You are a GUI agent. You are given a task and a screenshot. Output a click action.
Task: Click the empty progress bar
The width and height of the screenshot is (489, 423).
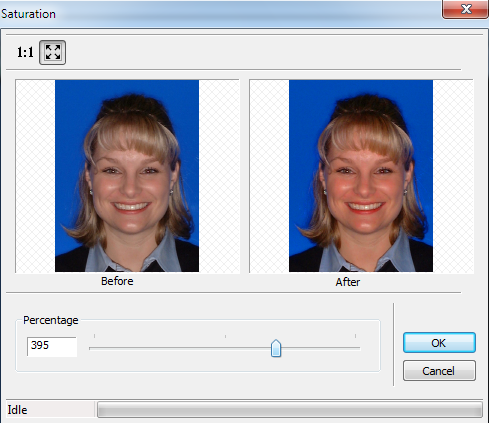[x=290, y=409]
